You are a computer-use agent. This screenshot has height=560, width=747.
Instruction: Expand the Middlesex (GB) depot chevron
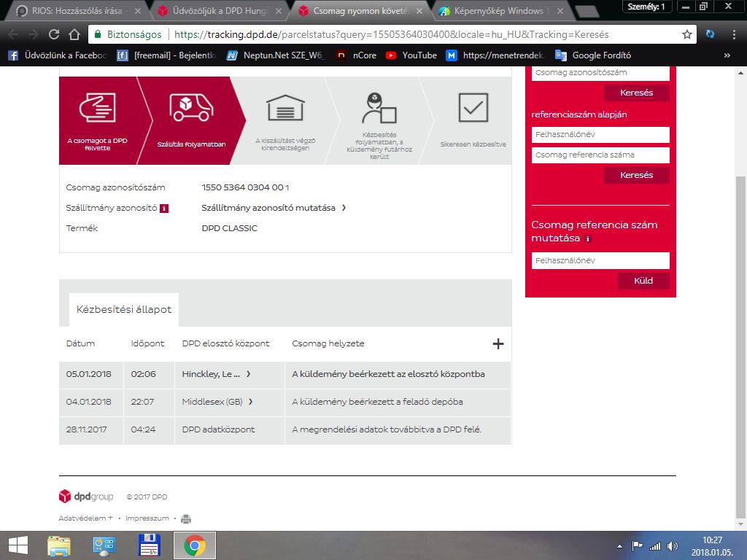click(250, 402)
